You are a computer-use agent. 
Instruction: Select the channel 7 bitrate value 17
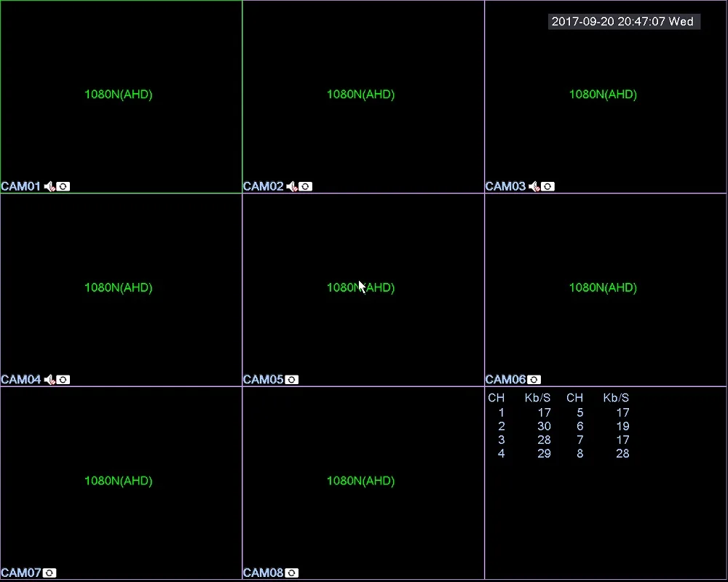(622, 440)
